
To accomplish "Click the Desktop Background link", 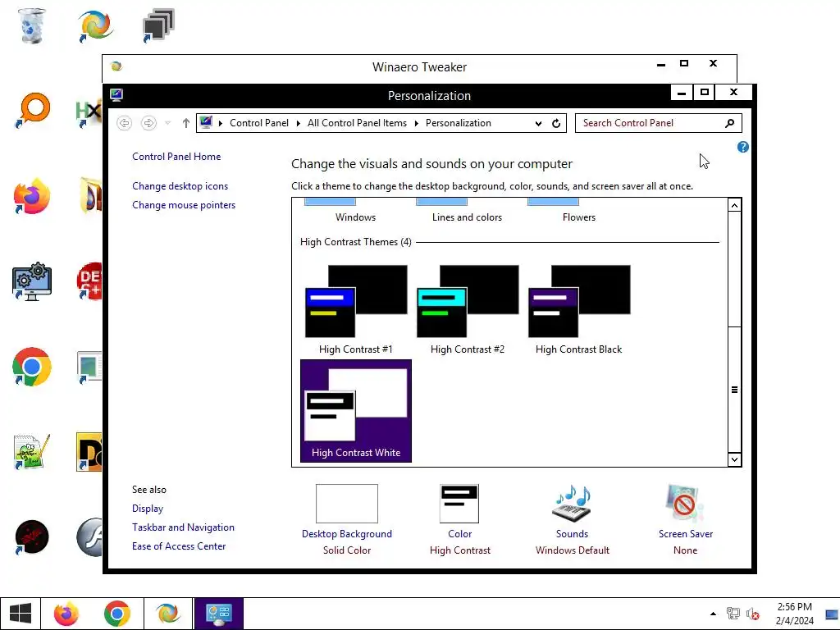I will coord(347,533).
